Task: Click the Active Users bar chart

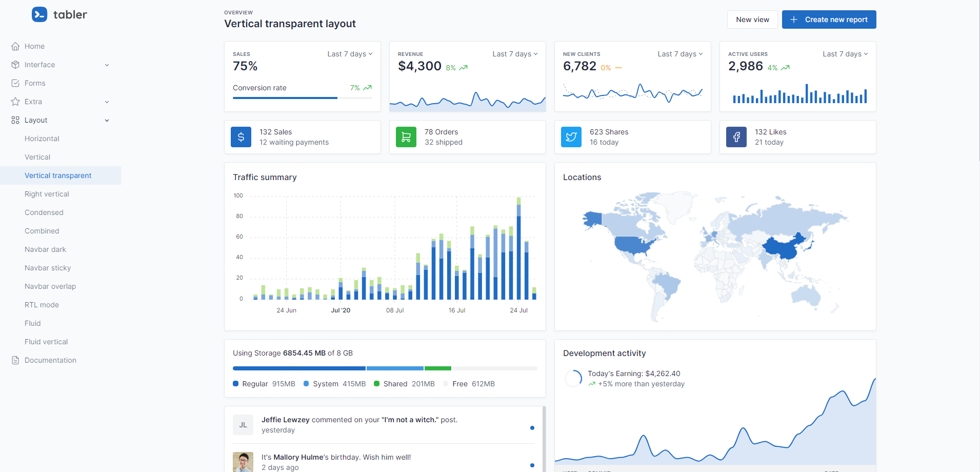Action: coord(800,93)
